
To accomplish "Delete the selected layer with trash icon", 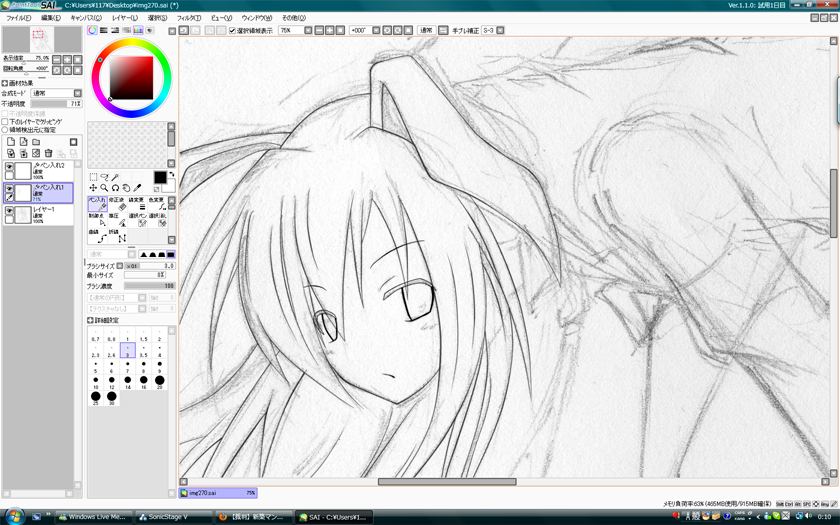I will click(48, 153).
